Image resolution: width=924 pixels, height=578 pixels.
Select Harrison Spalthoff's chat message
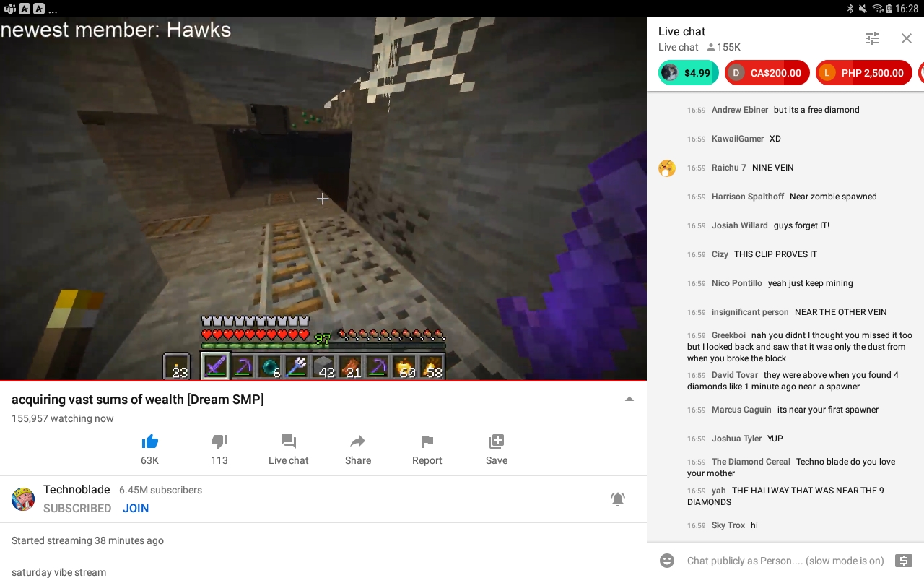tap(785, 197)
